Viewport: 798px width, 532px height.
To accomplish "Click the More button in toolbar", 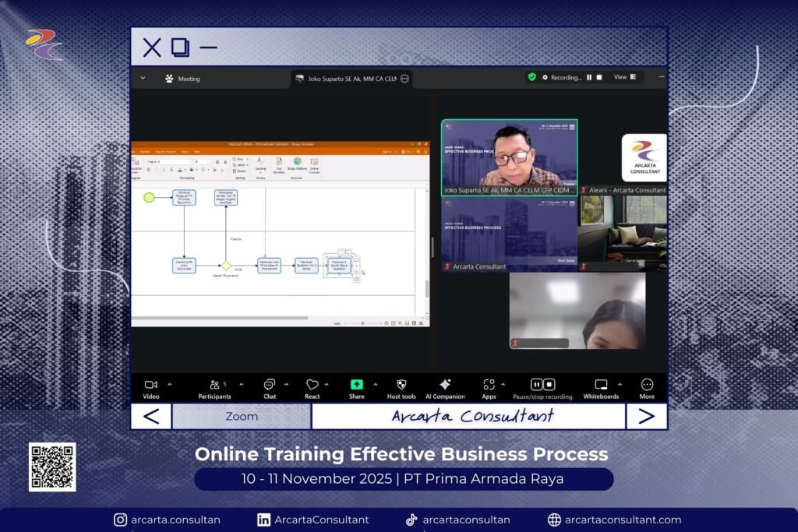I will [647, 385].
